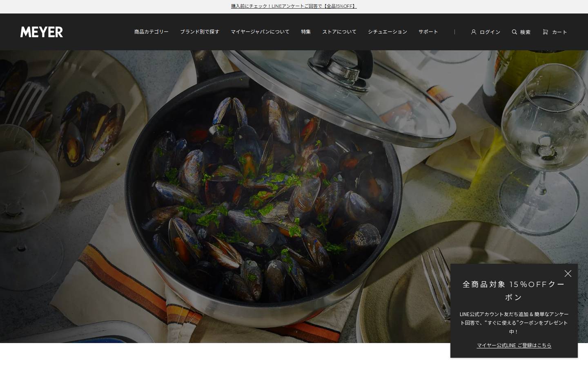Click the 全商品対象 15%OFFクーポン heading
Image resolution: width=588 pixels, height=368 pixels.
pyautogui.click(x=514, y=291)
